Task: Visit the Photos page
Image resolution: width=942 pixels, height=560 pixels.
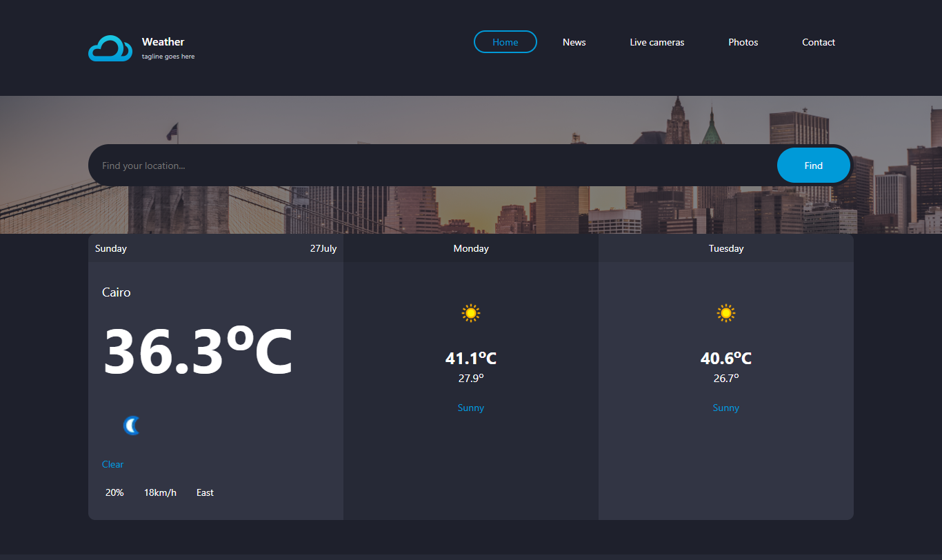Action: coord(743,42)
